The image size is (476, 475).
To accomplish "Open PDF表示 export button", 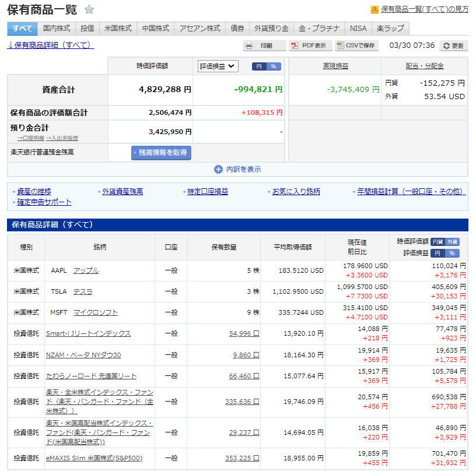I will tap(310, 45).
